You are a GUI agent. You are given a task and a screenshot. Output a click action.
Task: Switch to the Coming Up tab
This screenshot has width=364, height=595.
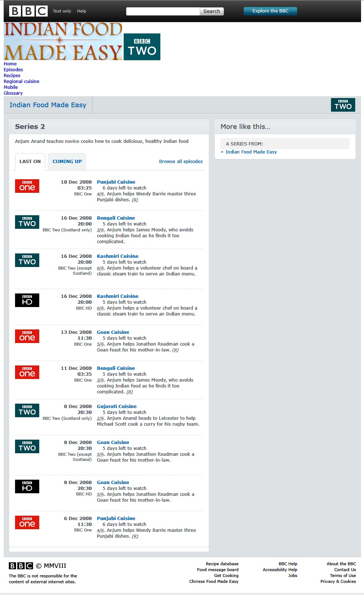(67, 162)
